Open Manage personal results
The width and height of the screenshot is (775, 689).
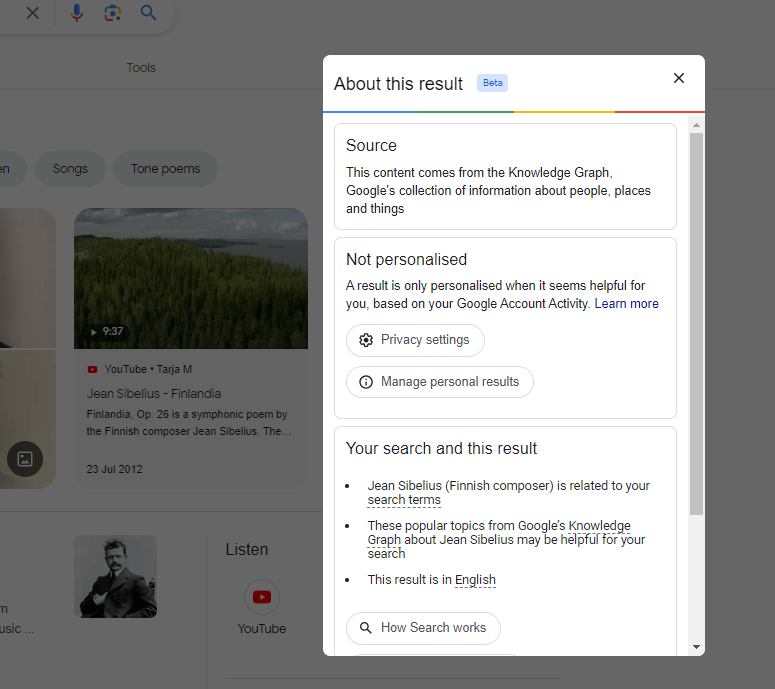(439, 382)
